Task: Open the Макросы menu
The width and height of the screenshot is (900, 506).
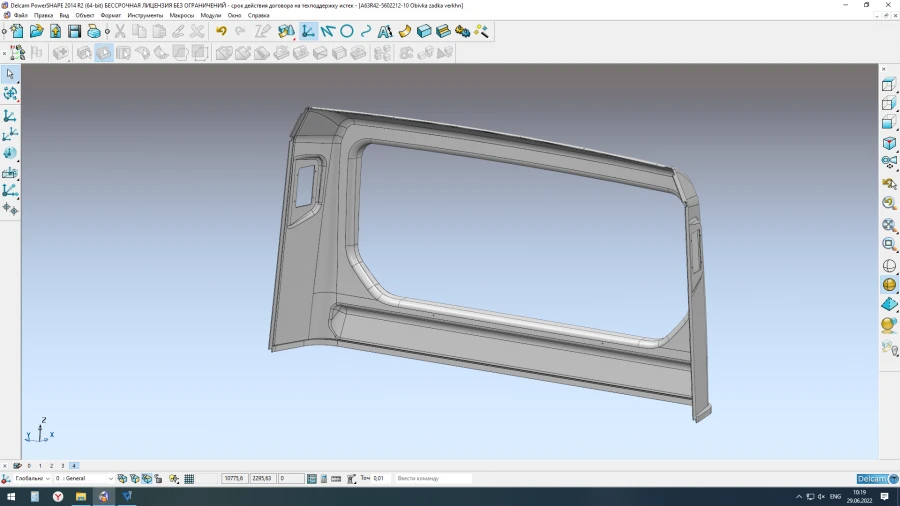Action: 182,16
